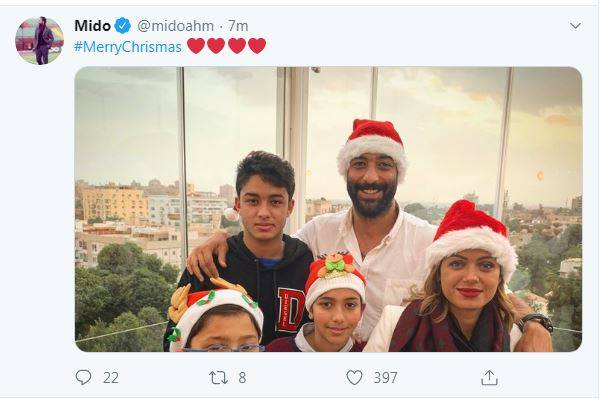
Task: Click the first red heart emoji
Action: [196, 46]
